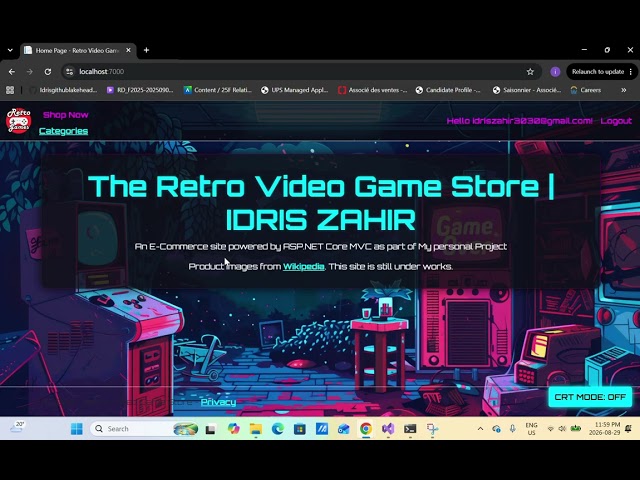Open Chrome three-dot menu
The width and height of the screenshot is (640, 480).
coord(631,72)
